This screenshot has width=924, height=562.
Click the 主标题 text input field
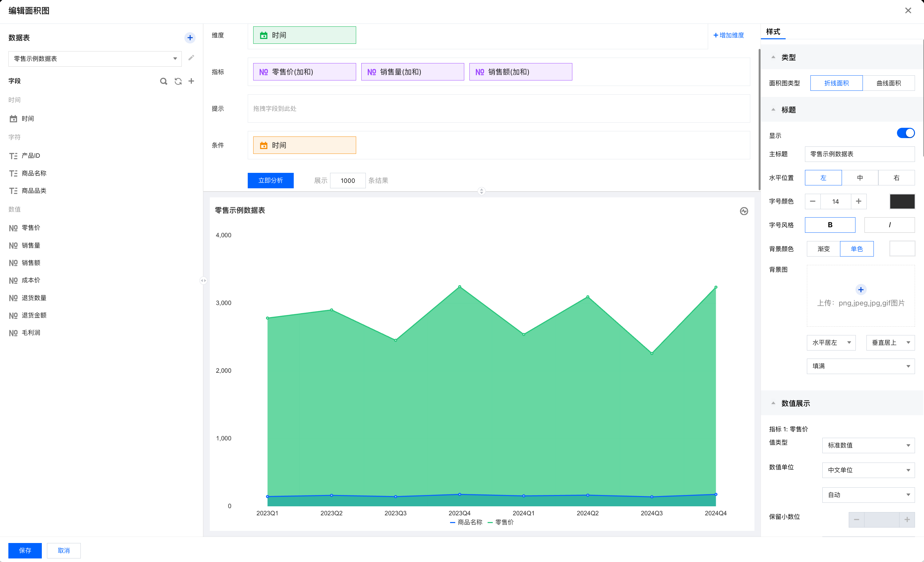coord(860,154)
